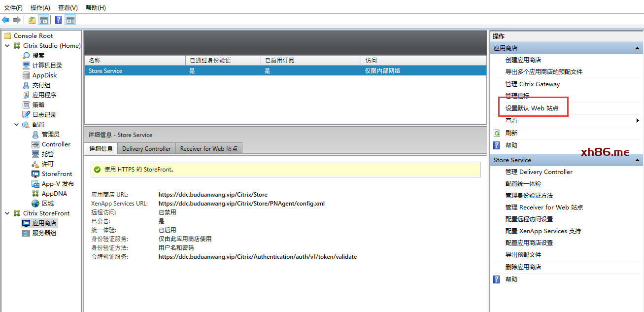Click 管理信标 manage beacons action

pyautogui.click(x=517, y=96)
